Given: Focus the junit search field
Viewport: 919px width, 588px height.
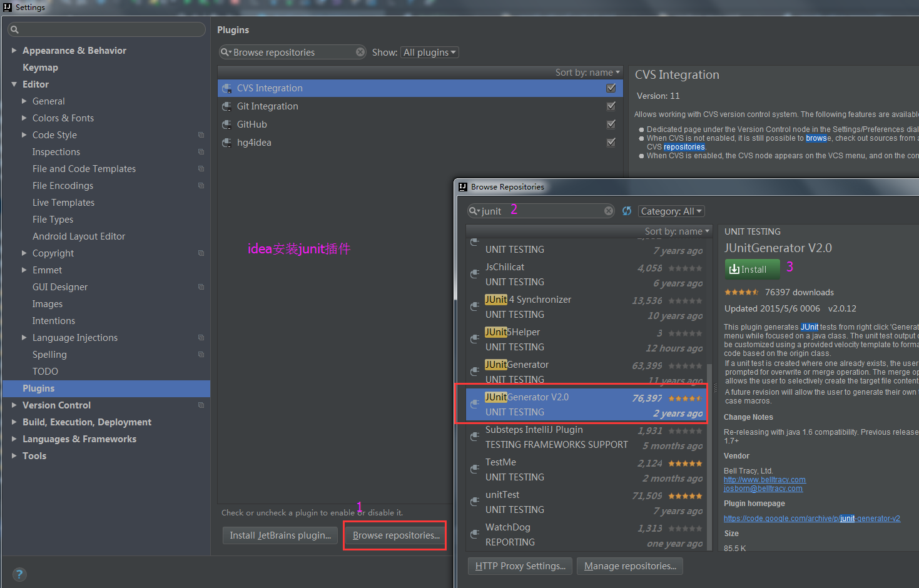Looking at the screenshot, I should [541, 211].
